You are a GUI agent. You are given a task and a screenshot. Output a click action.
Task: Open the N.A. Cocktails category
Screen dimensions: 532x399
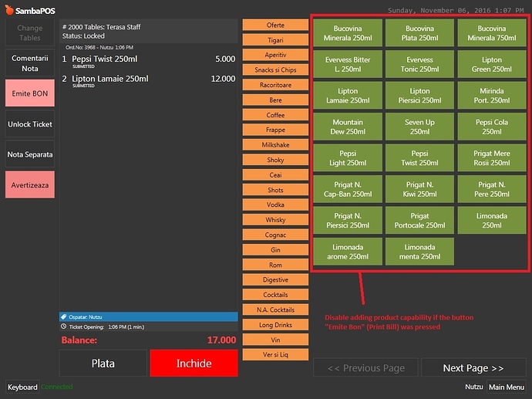click(275, 309)
